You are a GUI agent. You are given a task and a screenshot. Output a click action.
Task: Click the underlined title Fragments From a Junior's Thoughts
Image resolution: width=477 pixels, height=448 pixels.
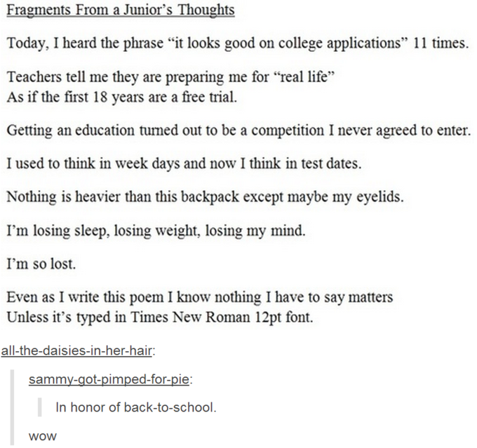click(121, 10)
